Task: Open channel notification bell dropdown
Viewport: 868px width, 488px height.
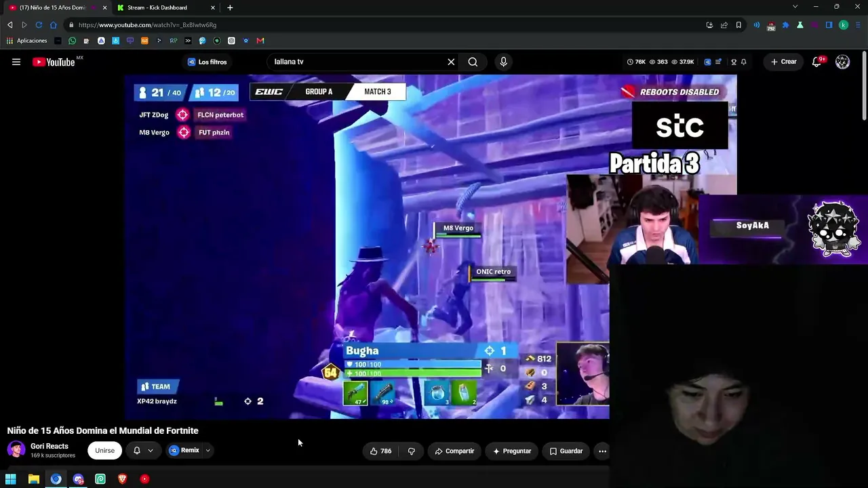Action: click(143, 451)
